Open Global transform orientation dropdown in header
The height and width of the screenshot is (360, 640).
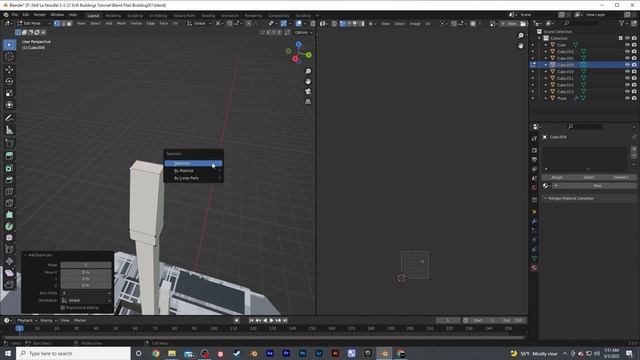pyautogui.click(x=199, y=24)
